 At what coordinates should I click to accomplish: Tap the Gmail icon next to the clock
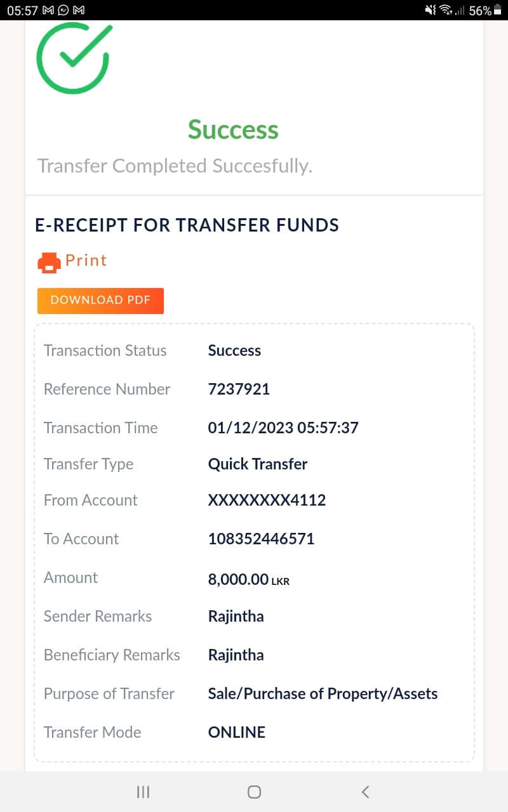click(x=49, y=11)
